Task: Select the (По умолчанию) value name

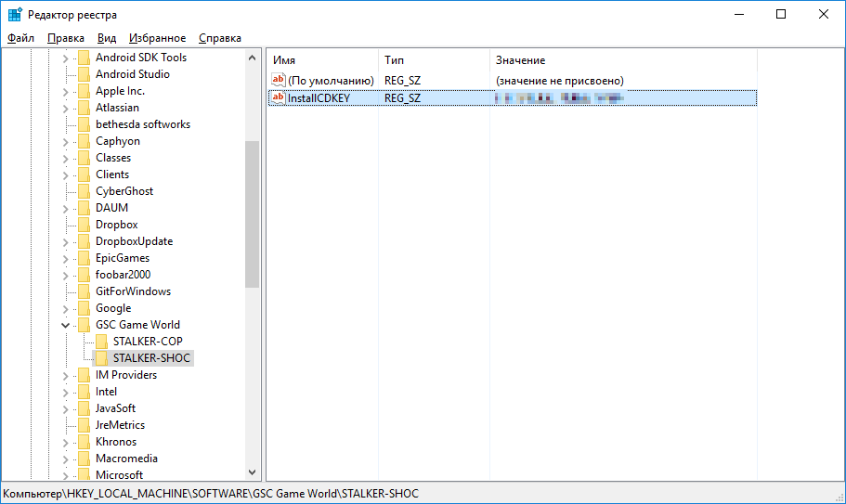Action: pos(331,81)
